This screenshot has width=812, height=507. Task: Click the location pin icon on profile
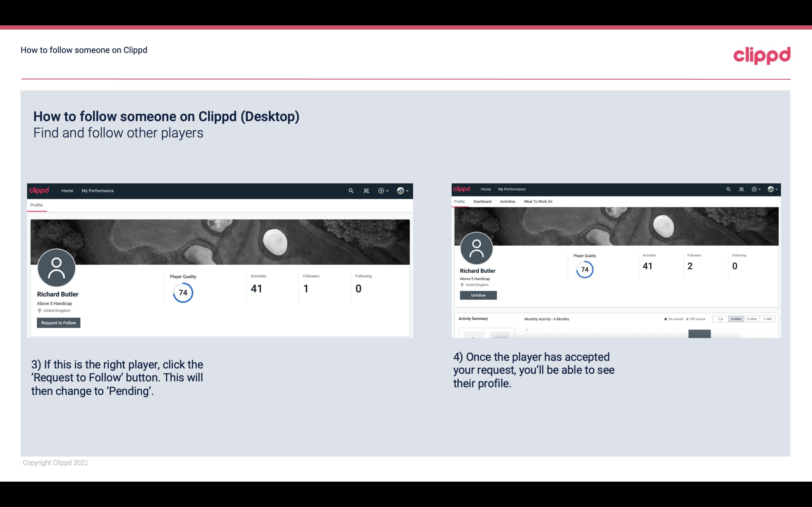[39, 310]
